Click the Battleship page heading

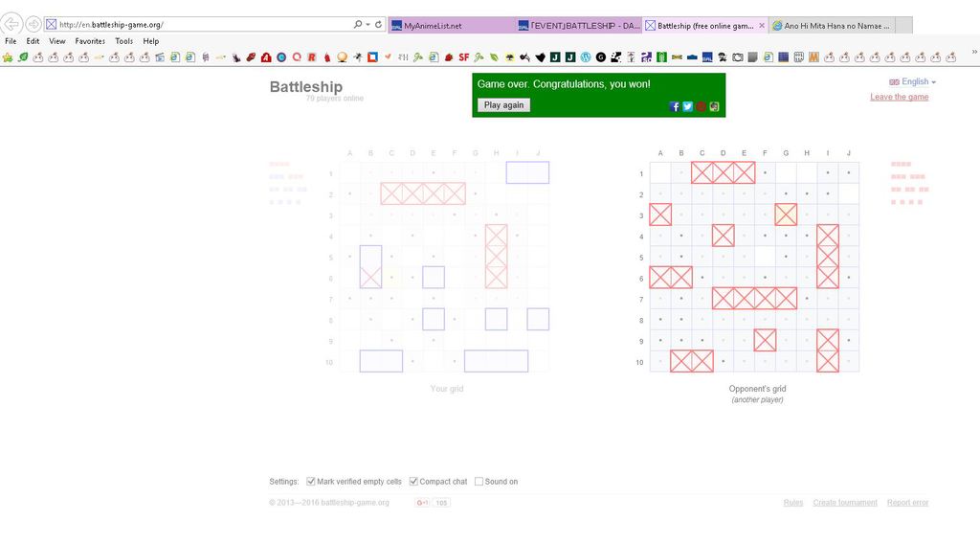[x=306, y=87]
